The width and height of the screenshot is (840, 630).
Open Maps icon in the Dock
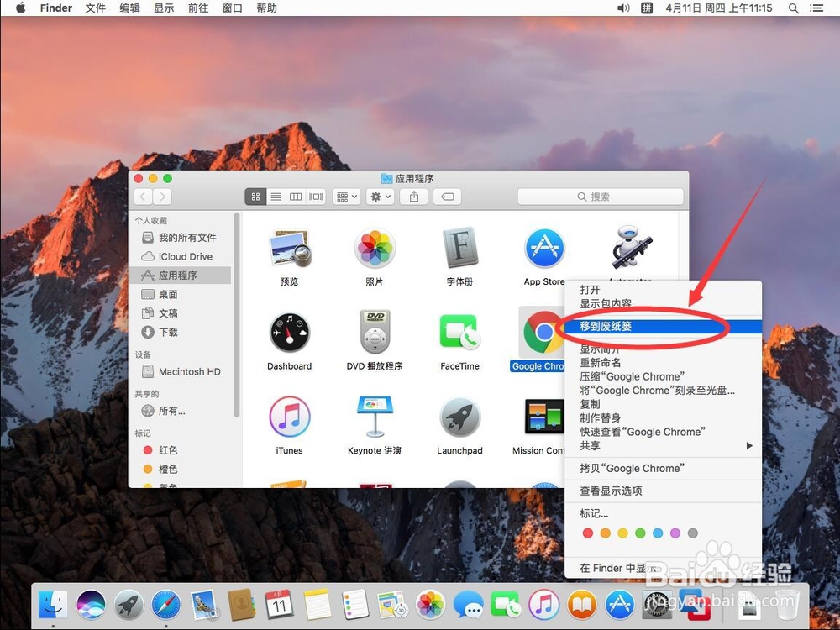pos(392,605)
